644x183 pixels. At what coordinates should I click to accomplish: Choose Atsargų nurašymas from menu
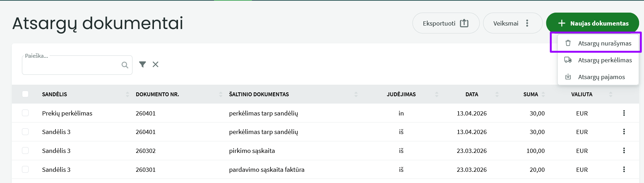tap(604, 43)
